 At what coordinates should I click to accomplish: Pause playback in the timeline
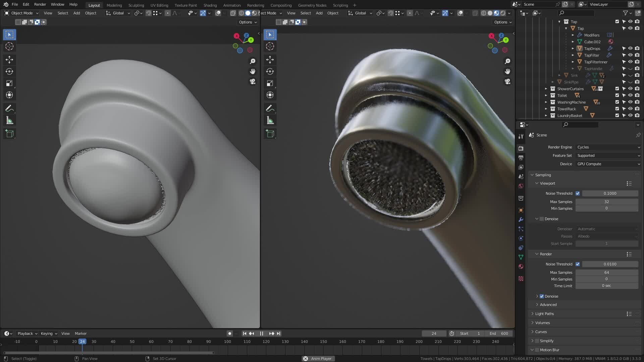point(261,333)
